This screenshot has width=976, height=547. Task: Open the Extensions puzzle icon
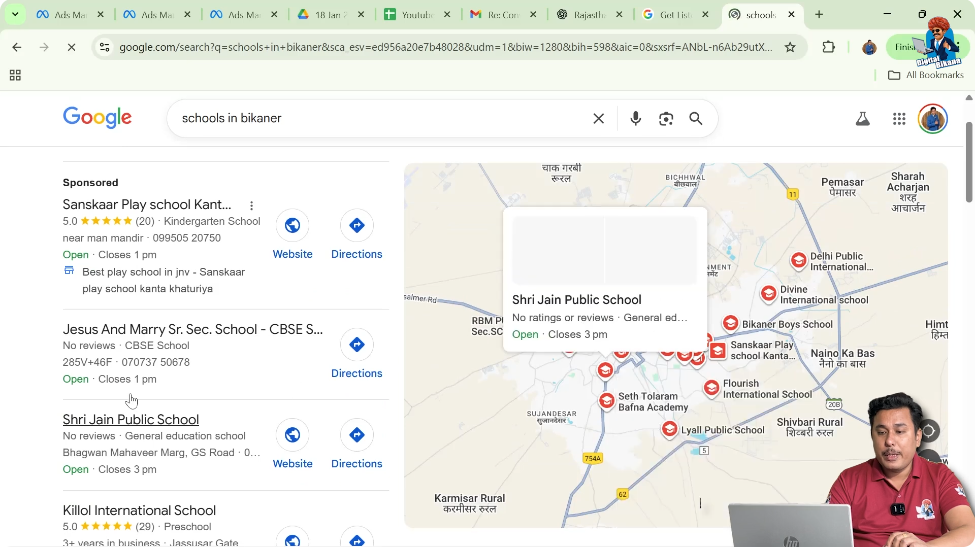(828, 47)
